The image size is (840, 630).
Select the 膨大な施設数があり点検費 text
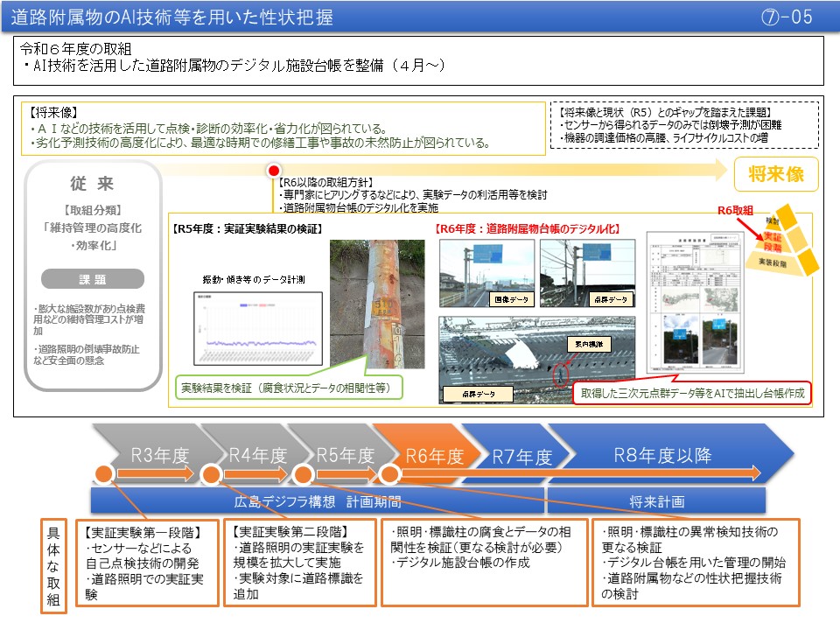[x=89, y=319]
